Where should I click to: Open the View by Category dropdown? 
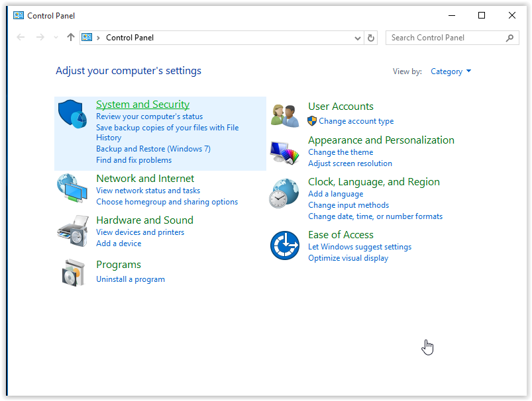451,71
